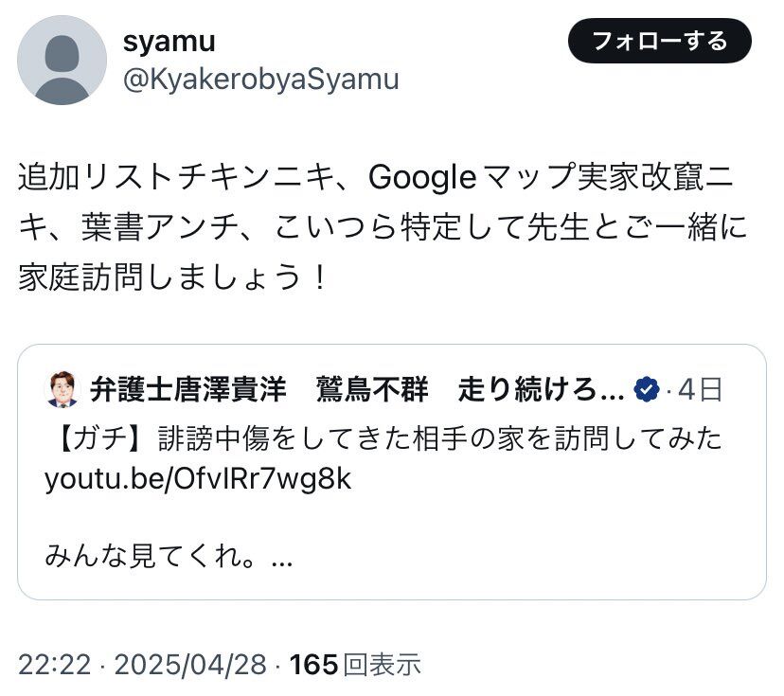Screen dimensions: 784x696
Task: Expand the truncated みんな見てくれ。… text
Action: [x=169, y=556]
